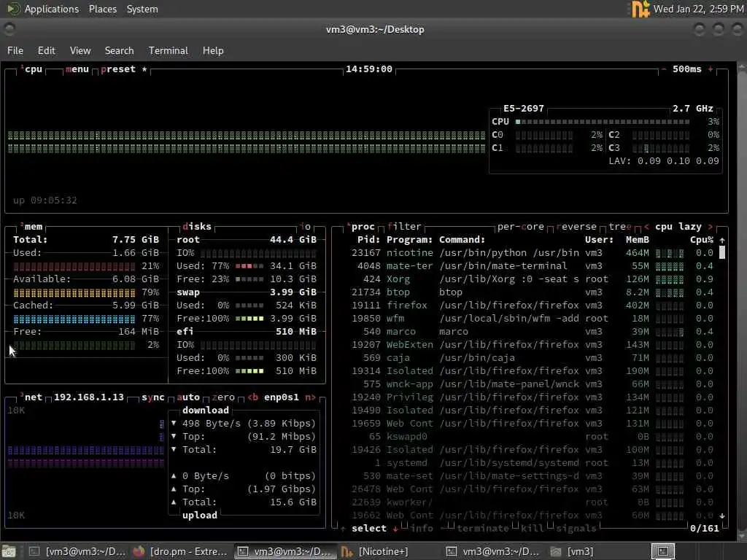This screenshot has height=560, width=747.
Task: Click info in the proc footer
Action: tap(422, 529)
